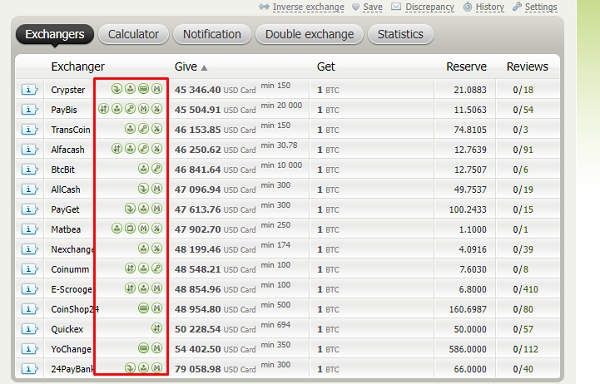This screenshot has height=384, width=600.
Task: Open info icon for PayBis row
Action: click(29, 109)
